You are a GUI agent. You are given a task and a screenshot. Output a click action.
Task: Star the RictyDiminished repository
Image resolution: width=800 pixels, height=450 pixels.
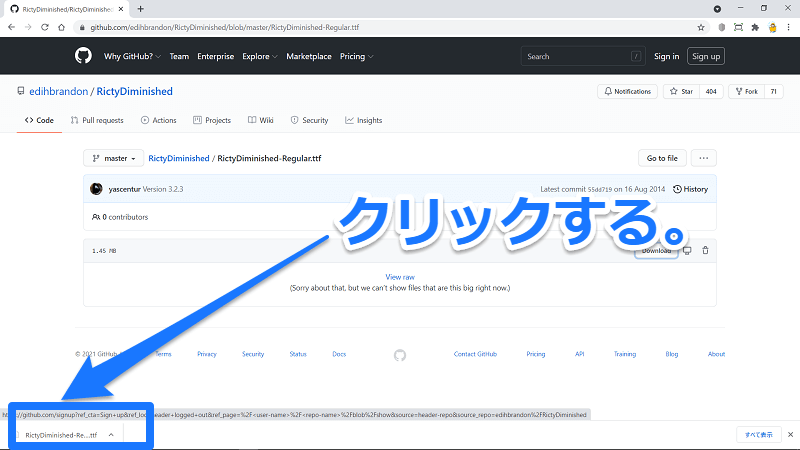coord(682,91)
